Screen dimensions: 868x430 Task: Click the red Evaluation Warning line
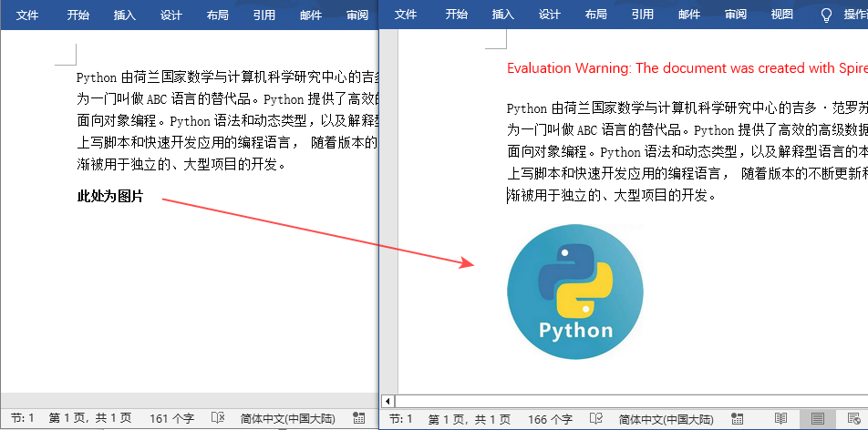687,68
